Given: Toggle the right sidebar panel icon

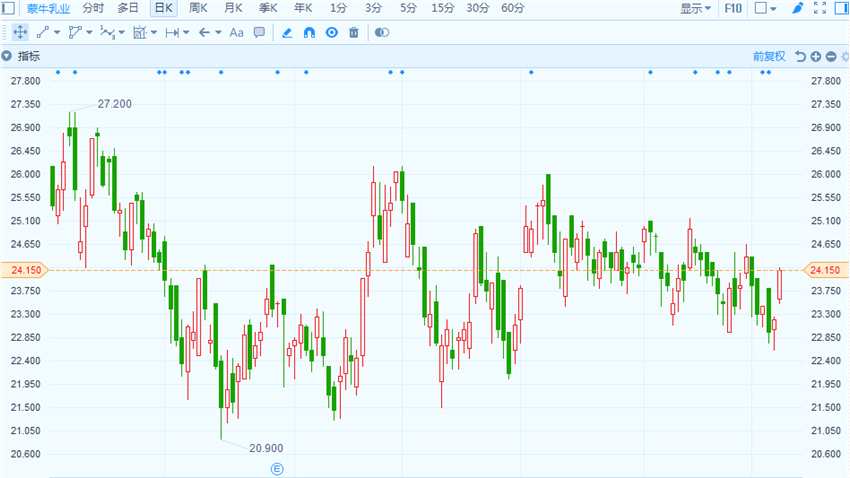Looking at the screenshot, I should click(x=842, y=8).
